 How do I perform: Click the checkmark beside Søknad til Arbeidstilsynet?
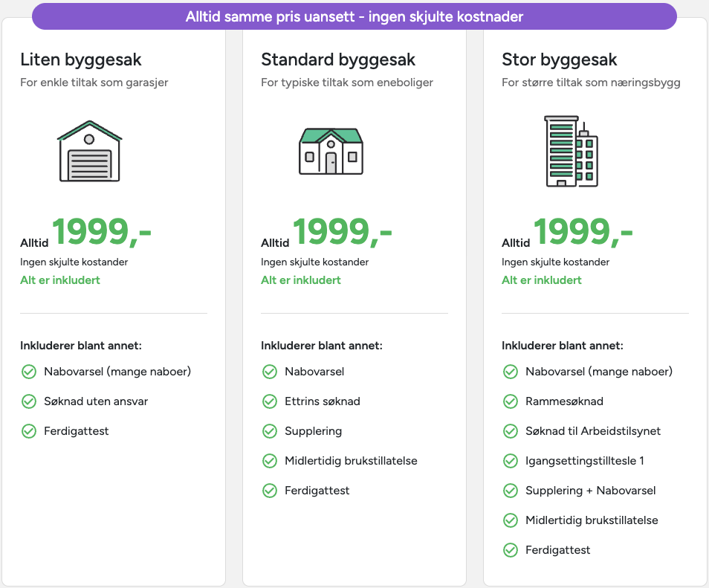click(511, 431)
